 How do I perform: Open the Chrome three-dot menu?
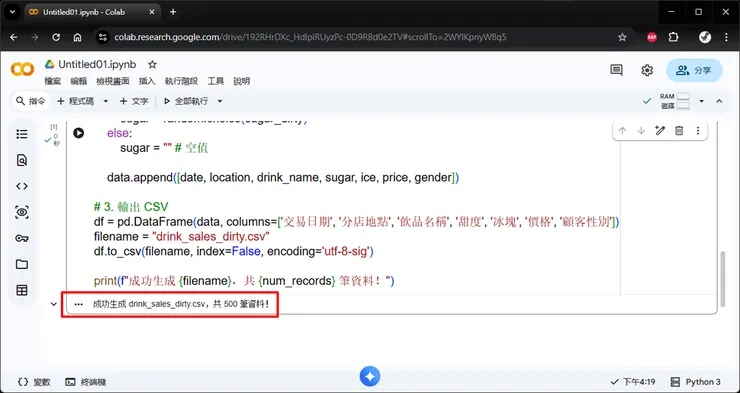[726, 37]
